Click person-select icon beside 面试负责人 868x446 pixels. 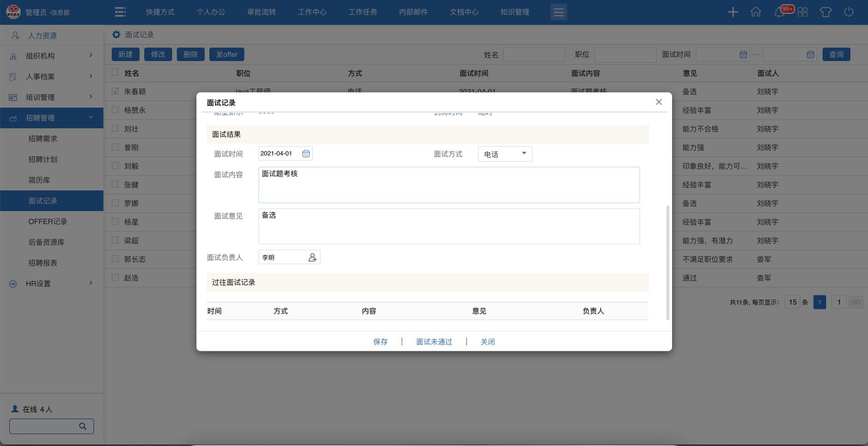click(x=312, y=257)
